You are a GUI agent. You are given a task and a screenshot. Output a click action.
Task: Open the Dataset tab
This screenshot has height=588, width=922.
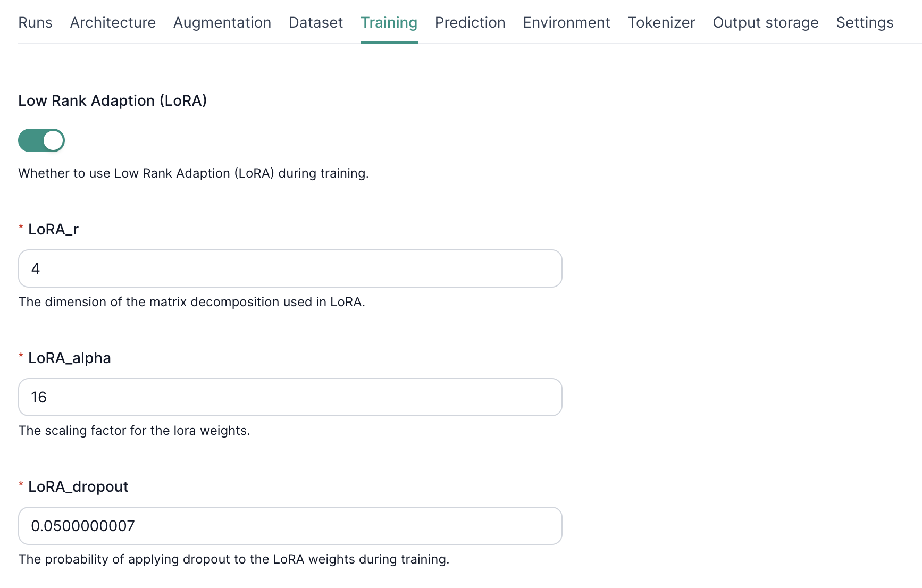pyautogui.click(x=315, y=22)
